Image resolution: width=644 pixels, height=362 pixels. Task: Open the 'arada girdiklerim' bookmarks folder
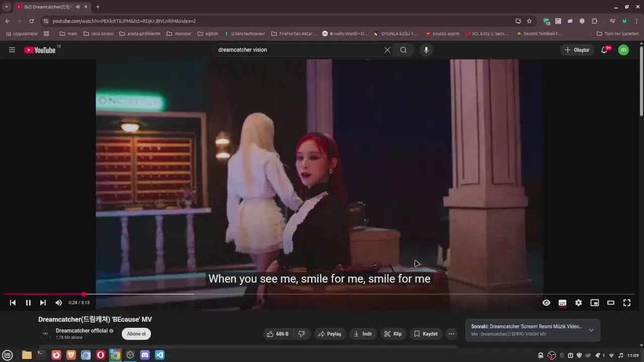pos(140,34)
